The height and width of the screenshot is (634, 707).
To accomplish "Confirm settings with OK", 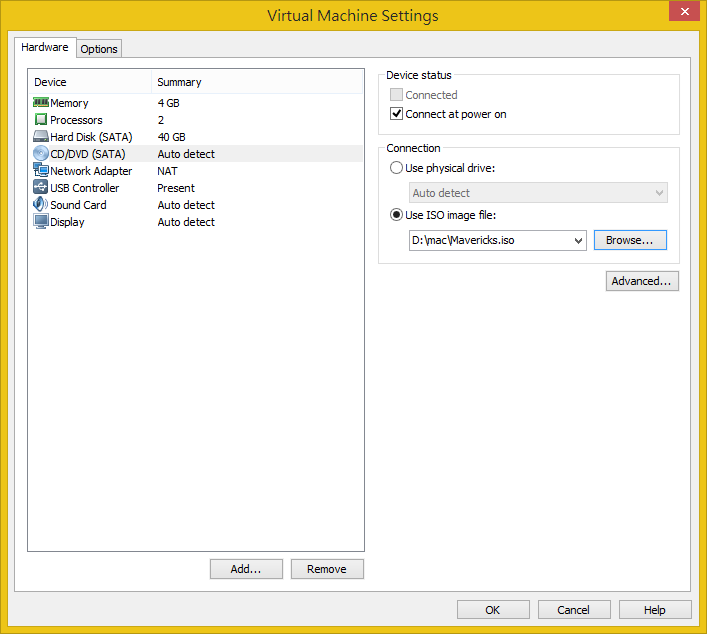I will (x=493, y=610).
